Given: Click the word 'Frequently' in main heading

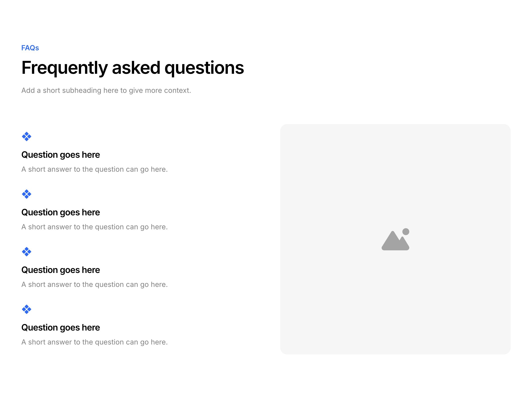Looking at the screenshot, I should 65,68.
